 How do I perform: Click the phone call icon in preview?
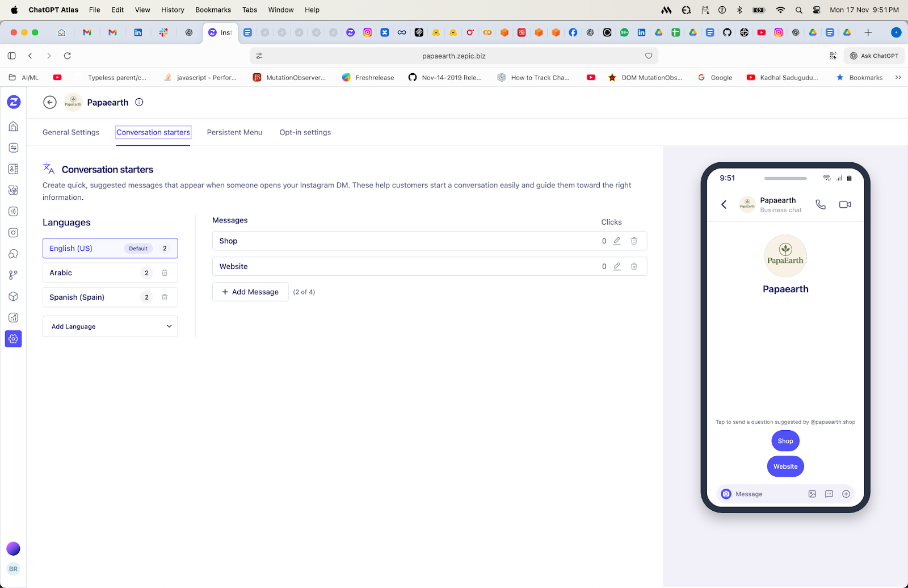pos(821,204)
